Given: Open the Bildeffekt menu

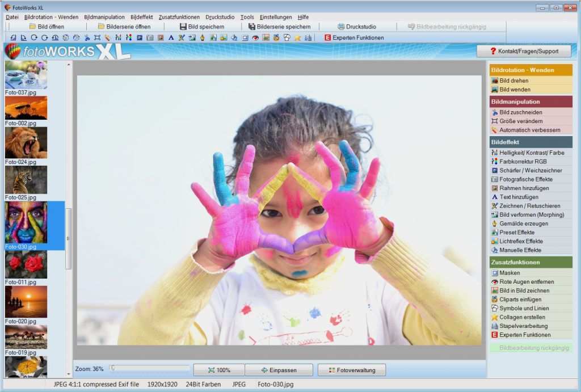Looking at the screenshot, I should (141, 17).
